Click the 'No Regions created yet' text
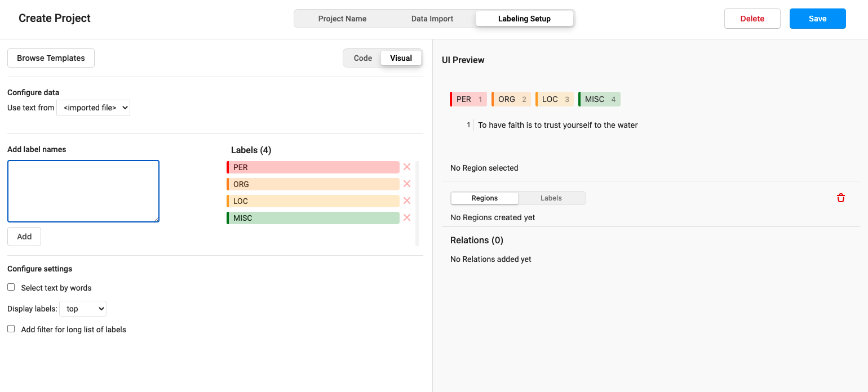Screen dimensions: 868x392 tap(493, 217)
